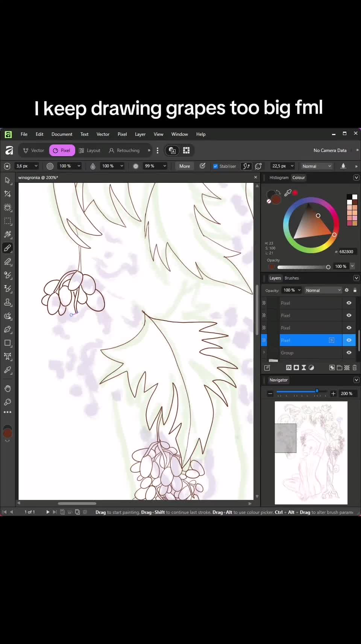This screenshot has height=644, width=361.
Task: Toggle the Stabiliser checkbox
Action: [x=215, y=166]
